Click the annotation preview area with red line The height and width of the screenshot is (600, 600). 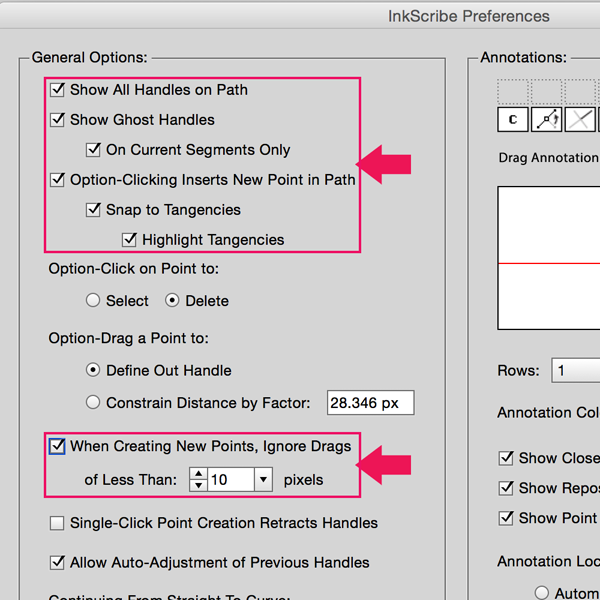549,258
